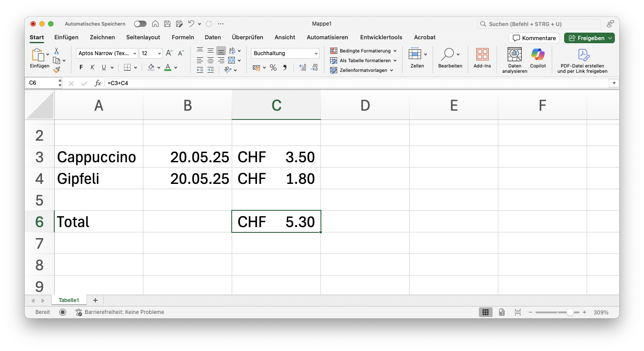Toggle Automatisches Speichern switch
This screenshot has height=351, width=644.
tap(140, 24)
